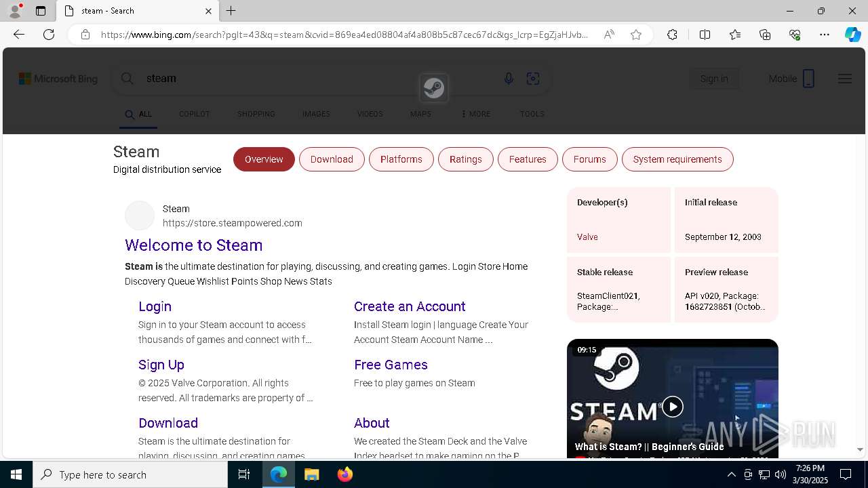Play the What is Steam video
The image size is (868, 488).
click(672, 407)
